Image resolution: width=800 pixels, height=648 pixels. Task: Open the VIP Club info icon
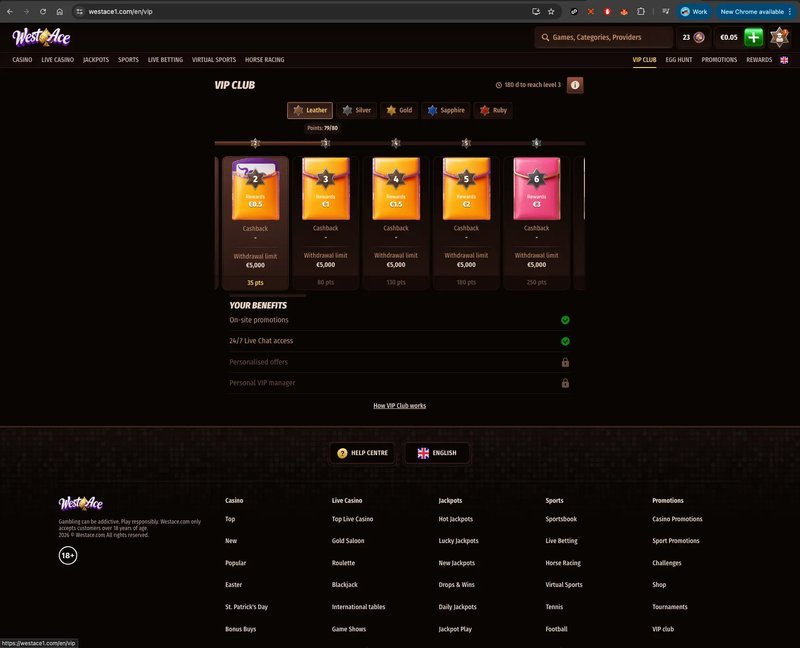[x=575, y=85]
